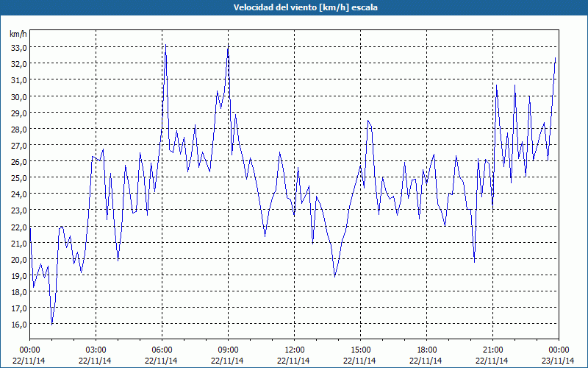Click the wind speed peak at 09:00

click(228, 46)
